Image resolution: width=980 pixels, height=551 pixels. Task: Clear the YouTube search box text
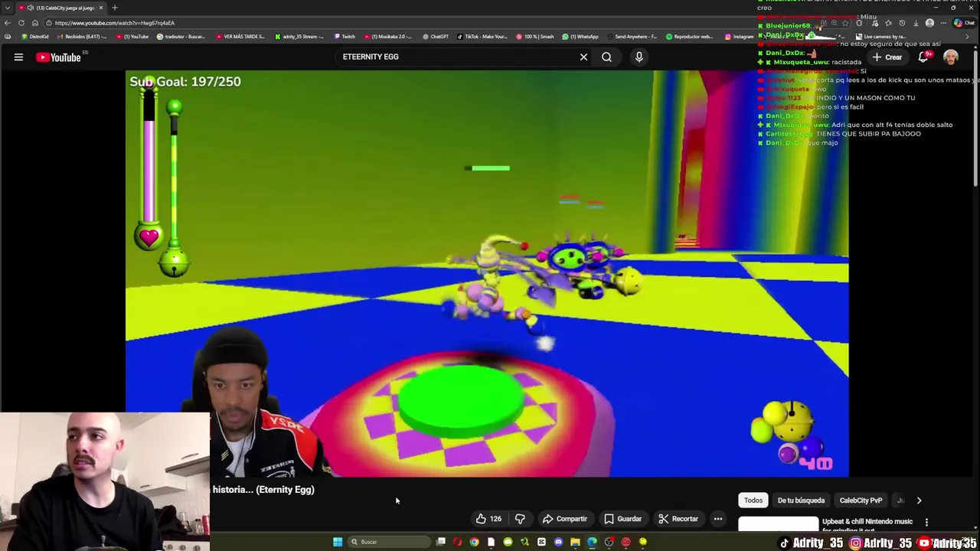pos(583,57)
